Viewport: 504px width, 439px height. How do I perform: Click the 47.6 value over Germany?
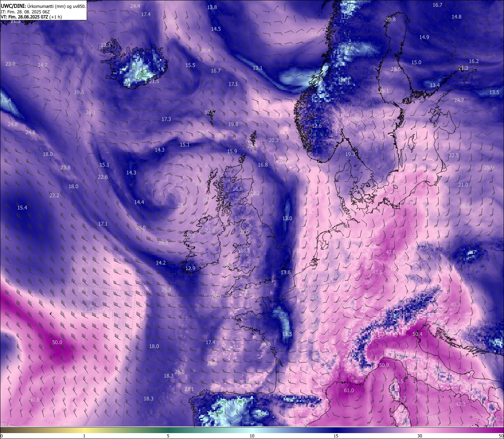click(391, 252)
